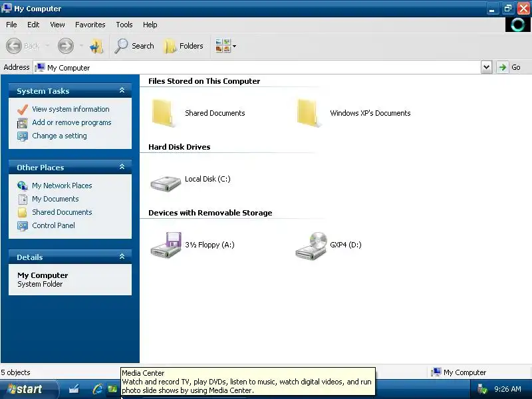Collapse the System Tasks panel
The height and width of the screenshot is (399, 532).
(122, 90)
